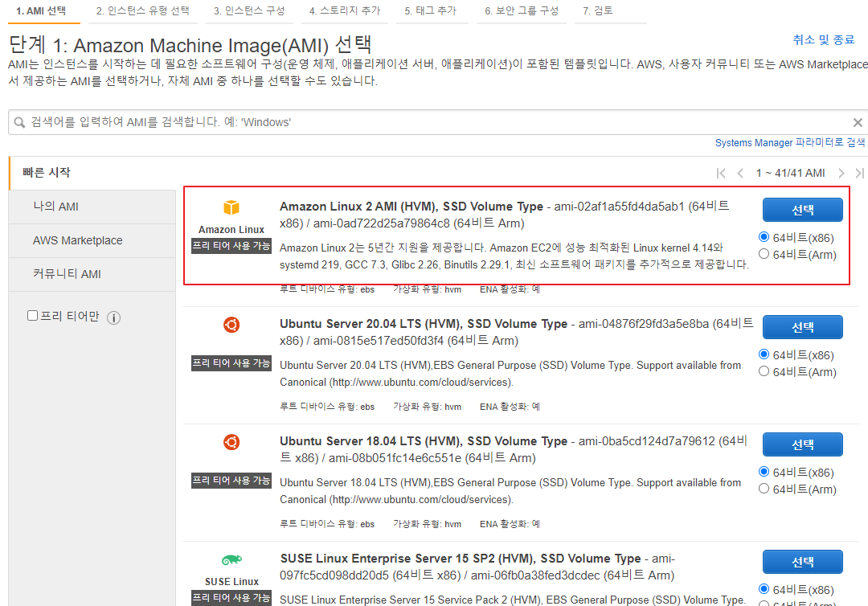Screen dimensions: 868x606
Task: Click Amazon Linux 2 AMI title text
Action: pyautogui.click(x=411, y=207)
